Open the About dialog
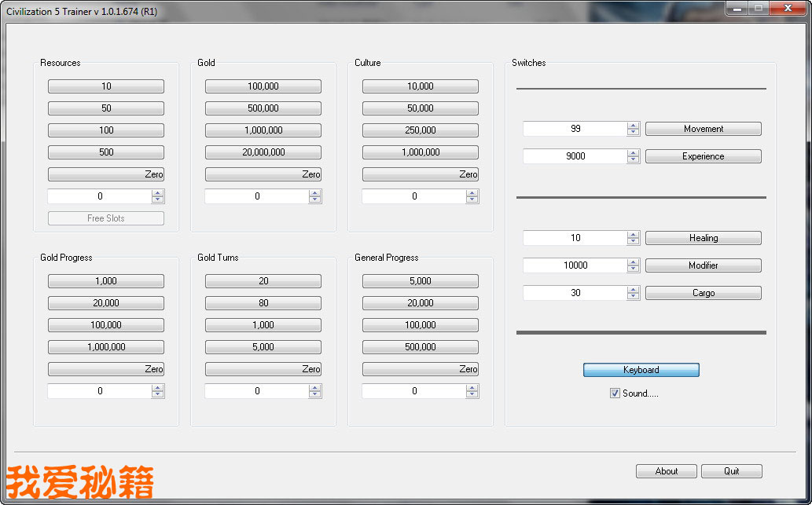This screenshot has height=505, width=812. tap(666, 471)
